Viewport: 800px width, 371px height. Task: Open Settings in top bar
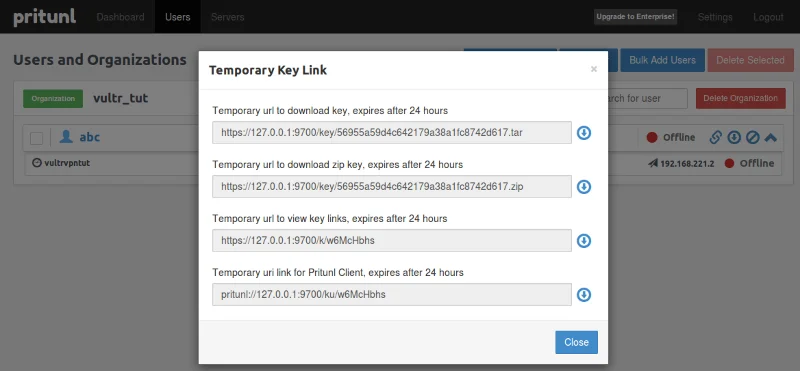715,17
